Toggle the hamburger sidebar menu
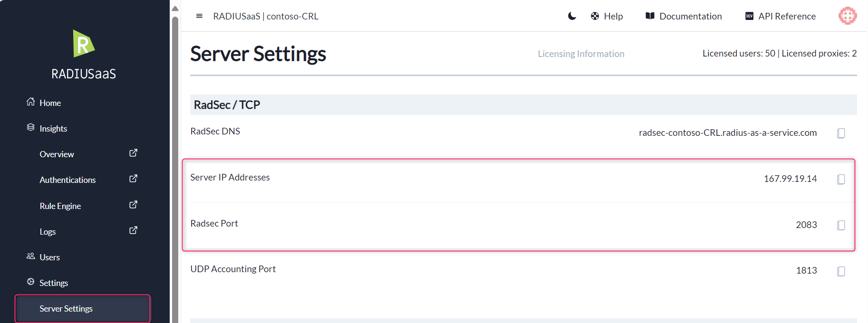Viewport: 868px width, 323px height. (199, 16)
